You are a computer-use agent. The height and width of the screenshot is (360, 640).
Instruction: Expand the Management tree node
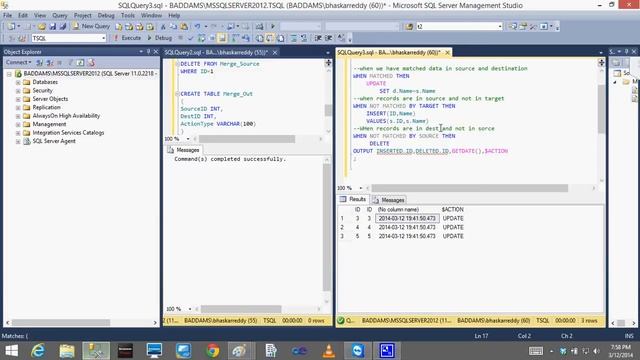coord(18,124)
